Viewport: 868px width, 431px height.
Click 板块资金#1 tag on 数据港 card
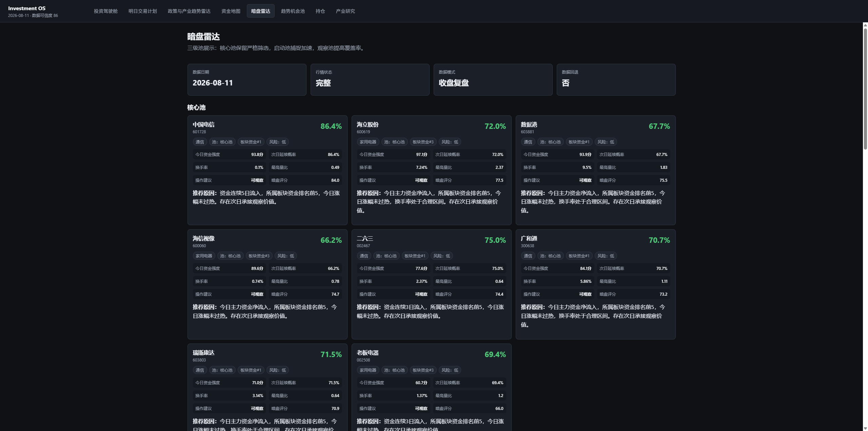click(579, 142)
